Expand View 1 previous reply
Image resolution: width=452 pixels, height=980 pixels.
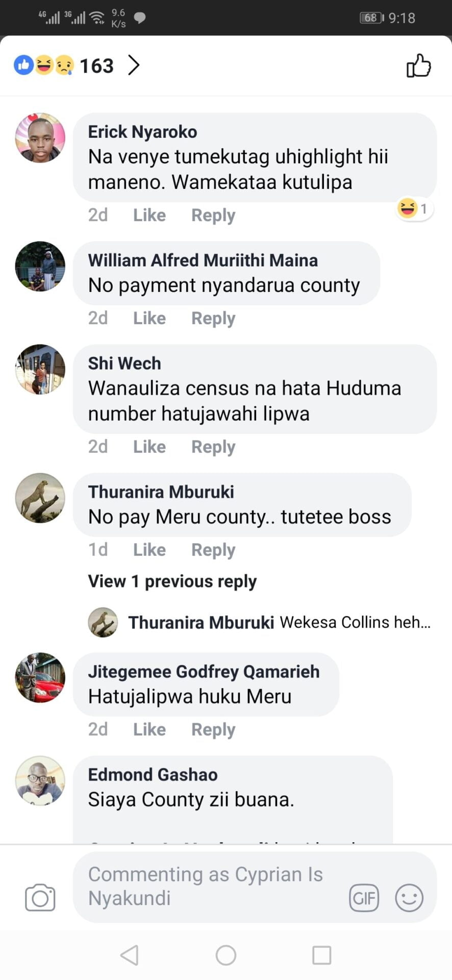pyautogui.click(x=172, y=581)
